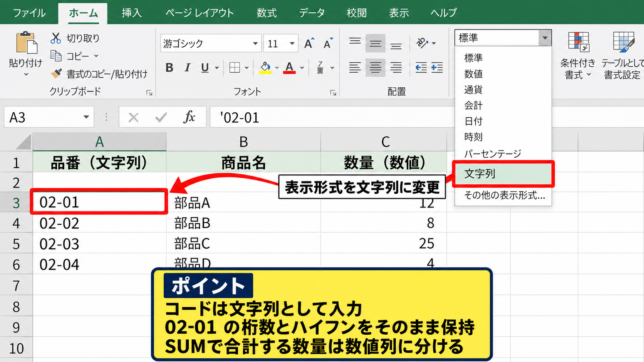Open the Name Box A3 dropdown arrow
The width and height of the screenshot is (644, 362).
tap(86, 117)
